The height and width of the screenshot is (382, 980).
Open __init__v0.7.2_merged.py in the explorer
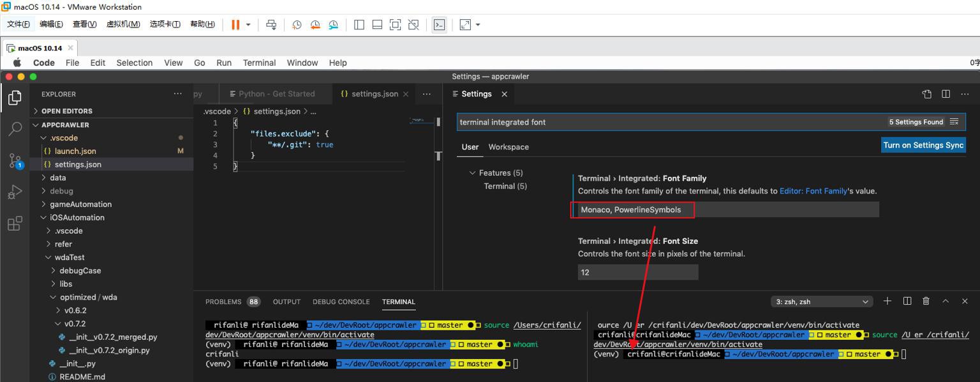point(112,337)
